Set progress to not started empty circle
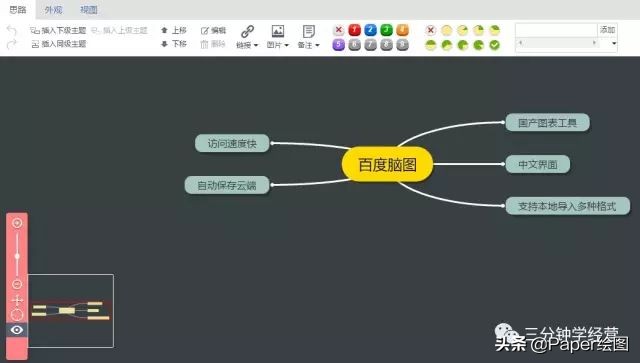 pos(447,30)
